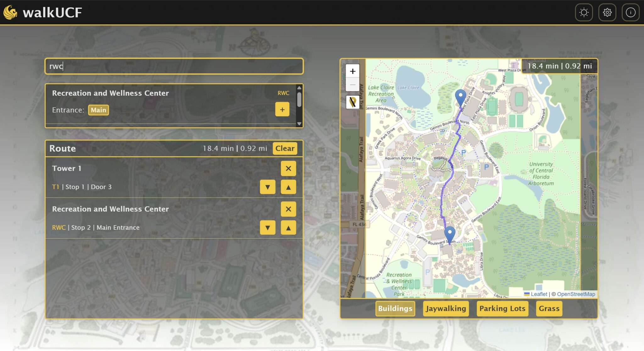
Task: Open the OpenStreetMap attribution link
Action: [576, 294]
